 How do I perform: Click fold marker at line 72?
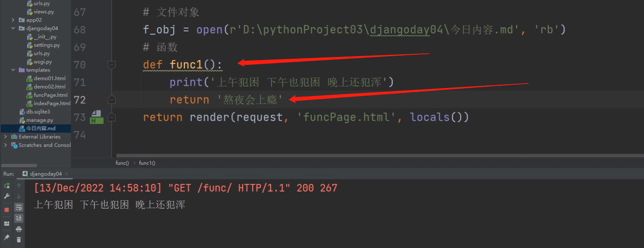click(x=112, y=100)
